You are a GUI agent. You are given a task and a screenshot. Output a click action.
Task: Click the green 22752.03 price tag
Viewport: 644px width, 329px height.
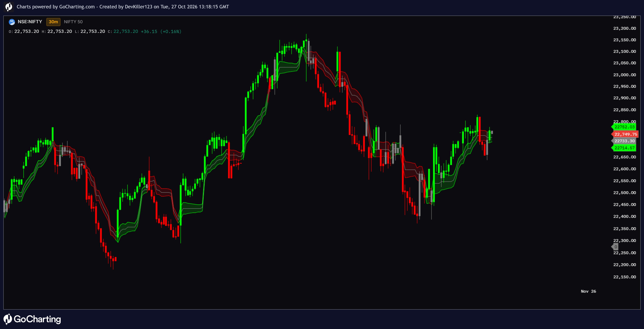pos(624,127)
